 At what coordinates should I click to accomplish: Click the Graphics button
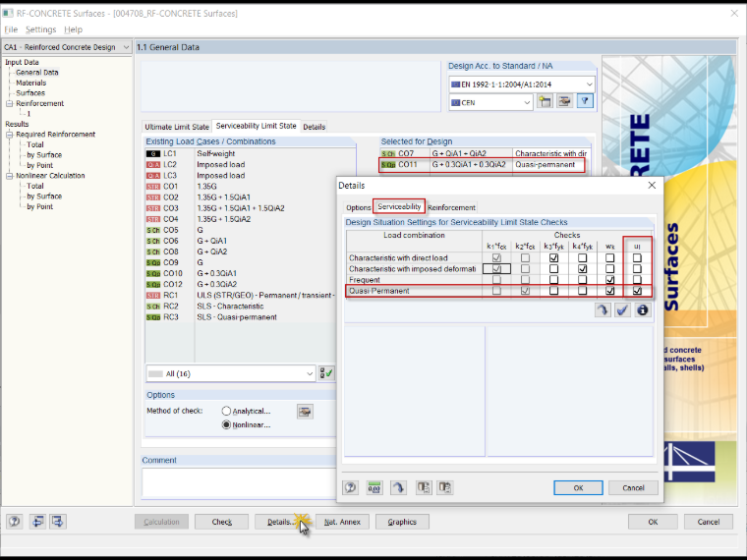click(x=402, y=522)
